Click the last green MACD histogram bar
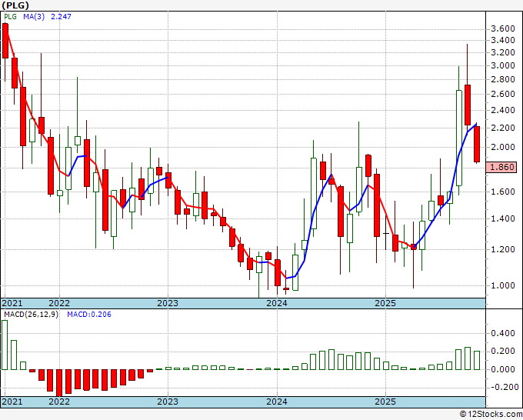The height and width of the screenshot is (420, 523). (477, 360)
